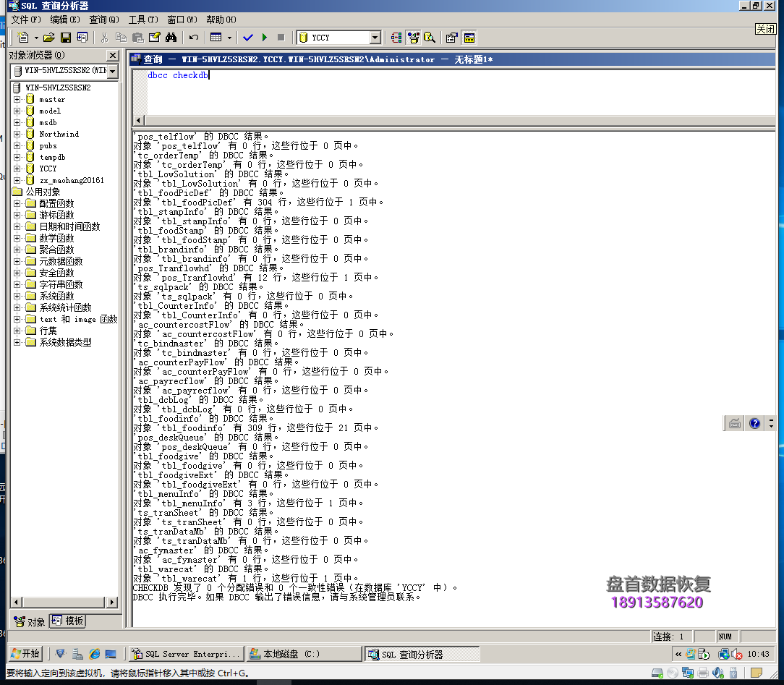Expand the Northwind database node
Screen dimensions: 784x685
point(16,134)
